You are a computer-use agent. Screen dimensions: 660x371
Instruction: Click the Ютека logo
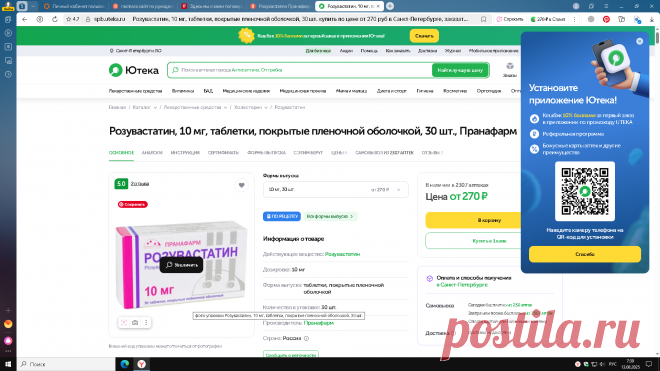coord(134,70)
